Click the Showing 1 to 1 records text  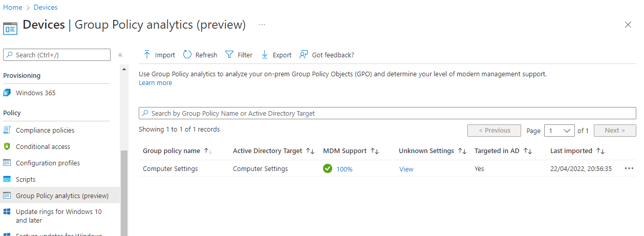point(179,130)
